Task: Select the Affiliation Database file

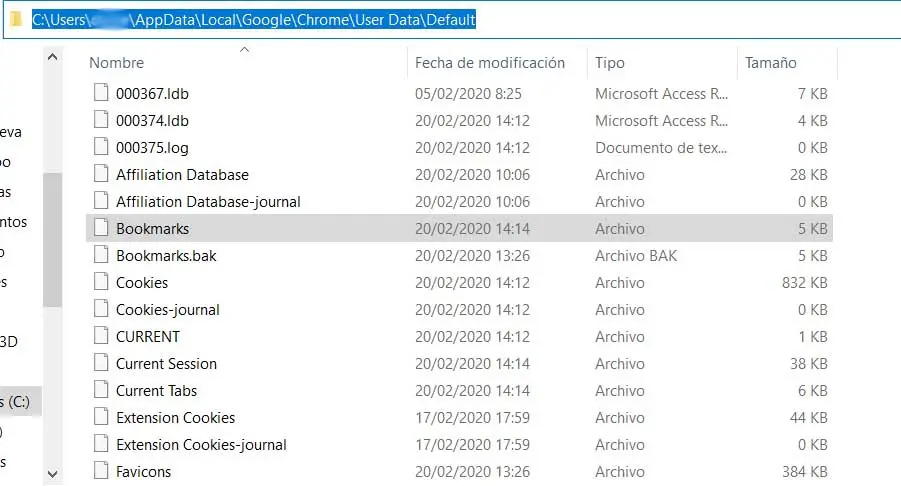Action: (182, 174)
